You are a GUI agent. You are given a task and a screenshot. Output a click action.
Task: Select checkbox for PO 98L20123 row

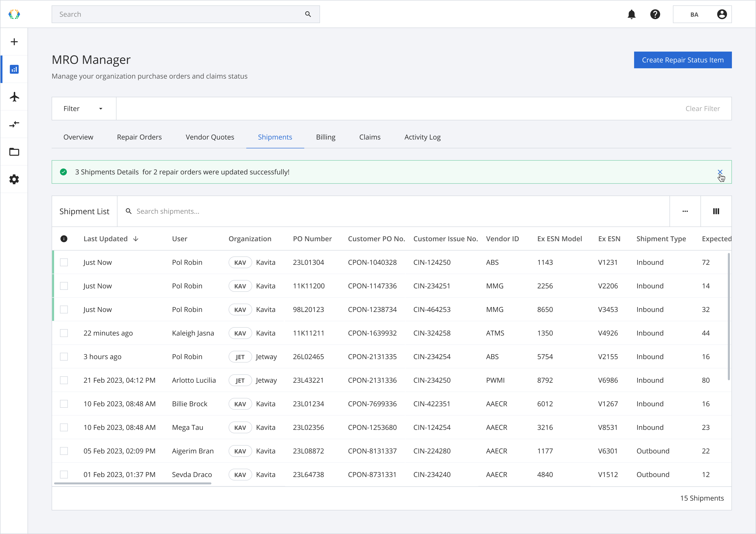pos(64,309)
